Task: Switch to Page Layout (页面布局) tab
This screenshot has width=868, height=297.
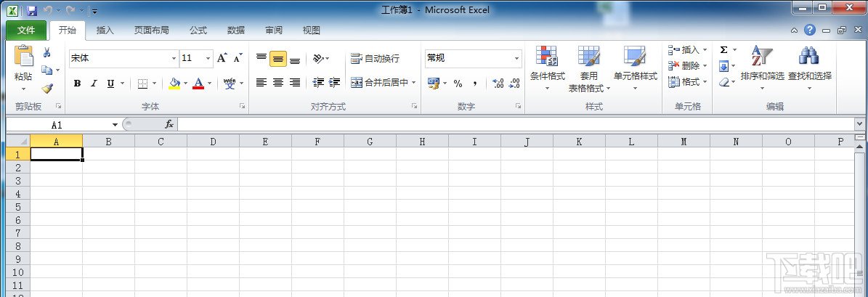Action: (x=152, y=30)
